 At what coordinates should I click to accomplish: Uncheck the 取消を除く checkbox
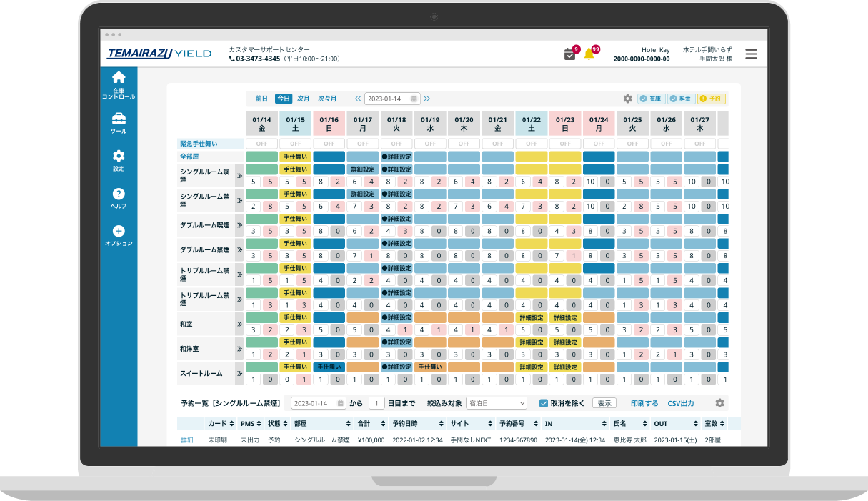coord(543,403)
